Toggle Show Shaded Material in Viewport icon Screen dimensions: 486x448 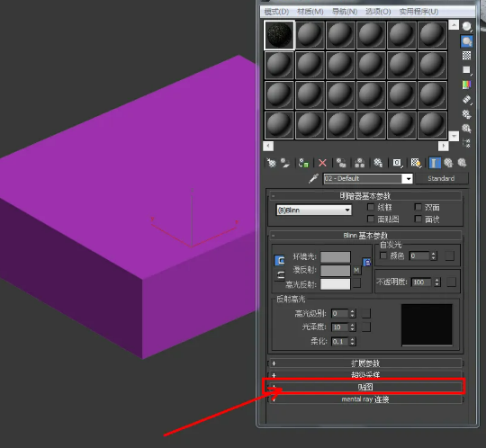(x=416, y=163)
